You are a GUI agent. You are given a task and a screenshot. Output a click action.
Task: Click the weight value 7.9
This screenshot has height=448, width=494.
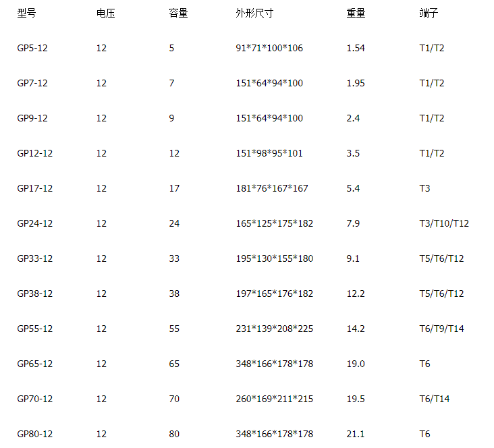coord(353,223)
